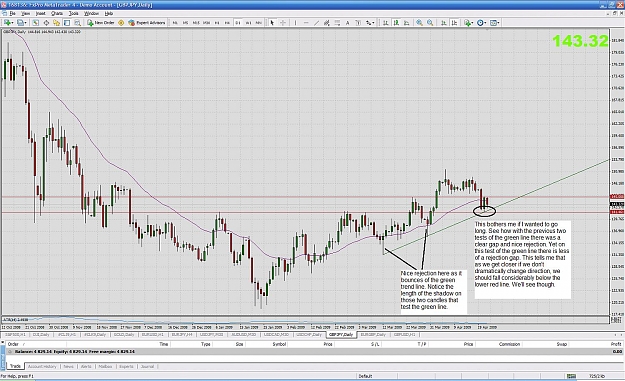
Task: Select the Vertical Line tool
Action: tap(295, 23)
